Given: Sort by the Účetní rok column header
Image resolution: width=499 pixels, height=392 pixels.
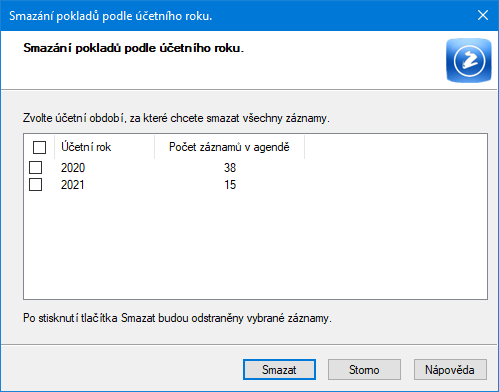Looking at the screenshot, I should click(x=104, y=147).
